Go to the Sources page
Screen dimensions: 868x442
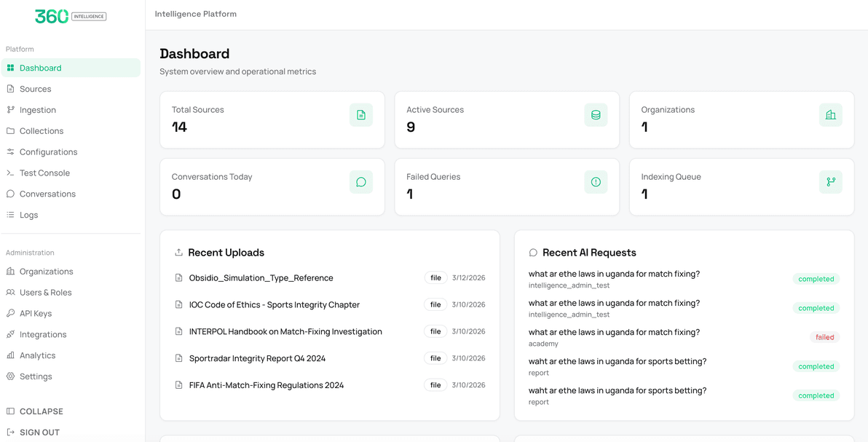[x=71, y=89]
